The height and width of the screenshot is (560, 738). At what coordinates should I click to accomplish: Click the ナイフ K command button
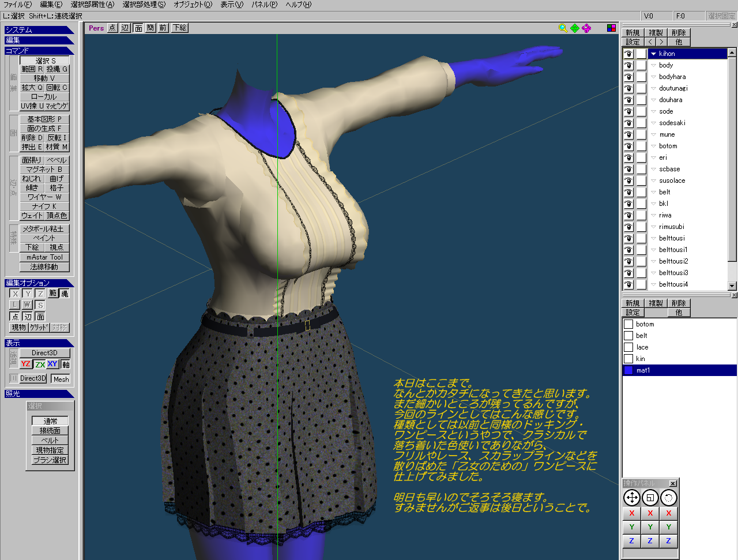coord(44,206)
